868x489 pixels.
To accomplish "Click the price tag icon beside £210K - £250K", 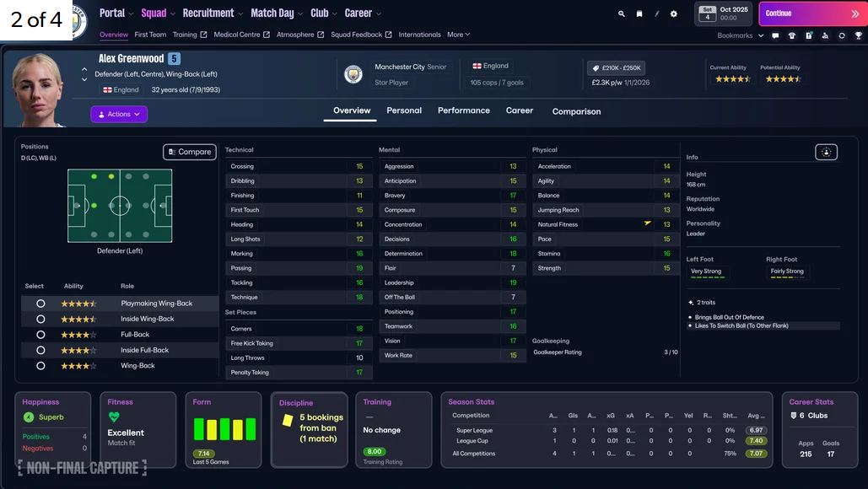I will click(596, 68).
